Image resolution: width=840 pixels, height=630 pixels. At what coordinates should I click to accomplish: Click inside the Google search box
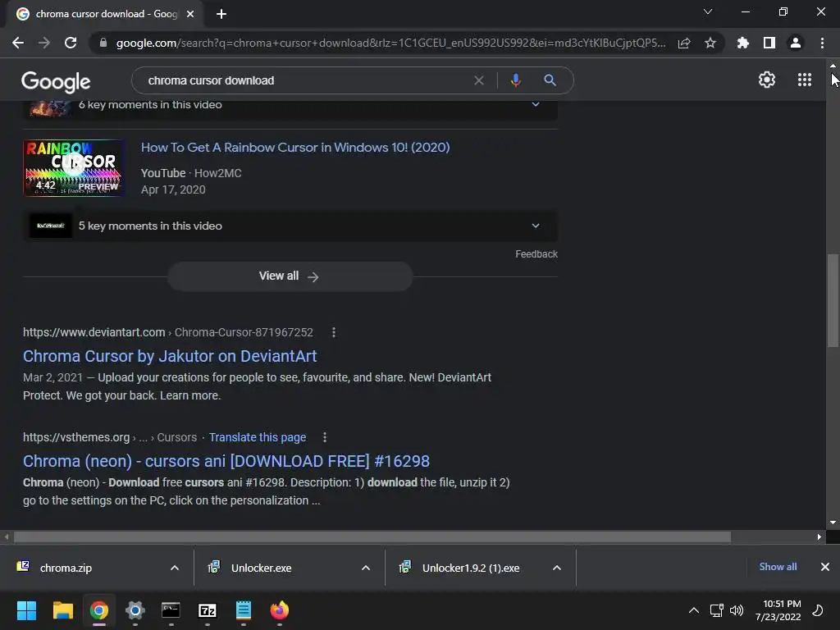click(x=305, y=80)
